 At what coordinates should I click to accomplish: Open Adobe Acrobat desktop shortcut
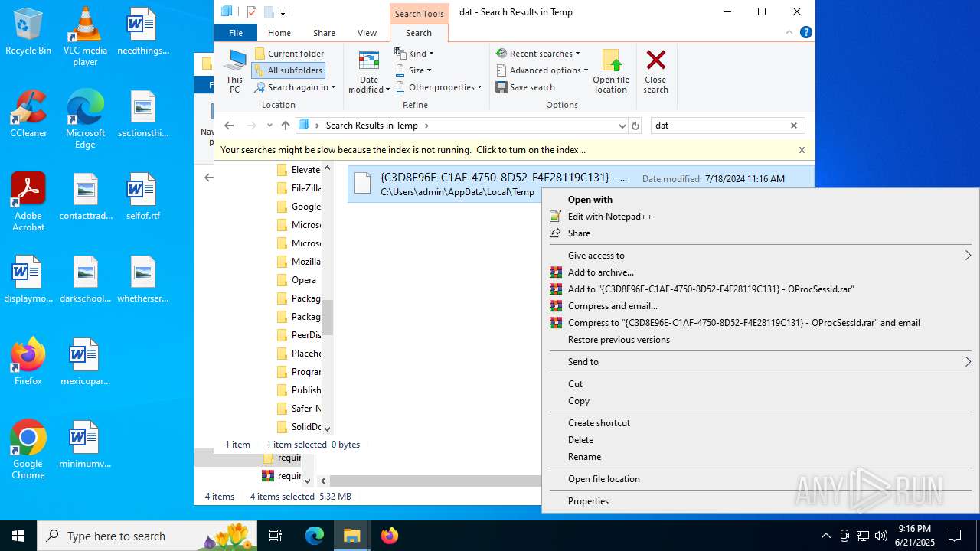pos(28,202)
